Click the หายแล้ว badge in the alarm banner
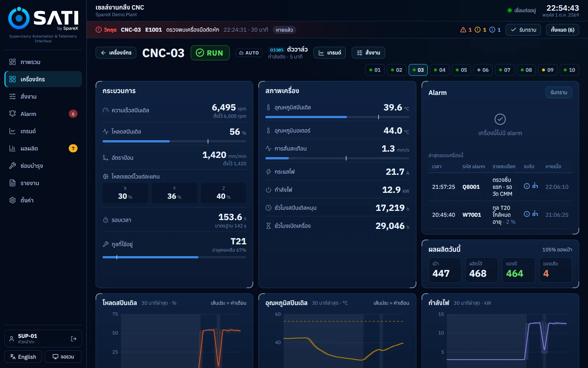Image resolution: width=588 pixels, height=368 pixels. pyautogui.click(x=284, y=30)
